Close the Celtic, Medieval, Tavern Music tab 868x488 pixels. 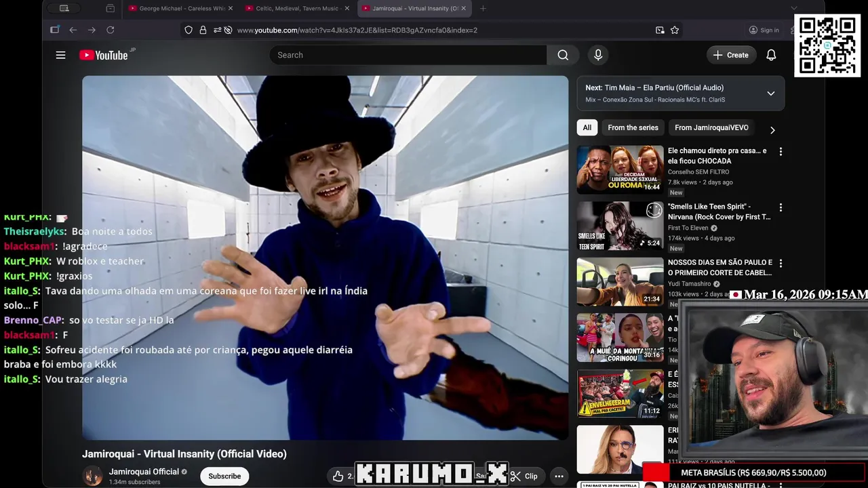tap(347, 8)
